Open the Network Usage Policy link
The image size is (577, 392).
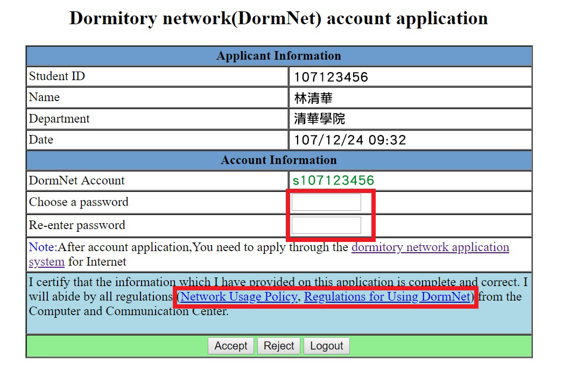[239, 297]
